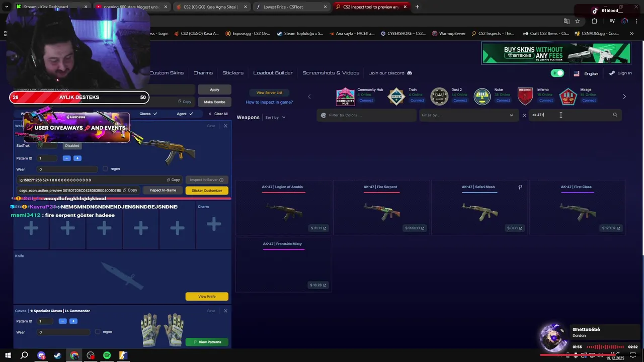Image resolution: width=644 pixels, height=362 pixels.
Task: Open the 'Filter by ...' dropdown
Action: [468, 115]
